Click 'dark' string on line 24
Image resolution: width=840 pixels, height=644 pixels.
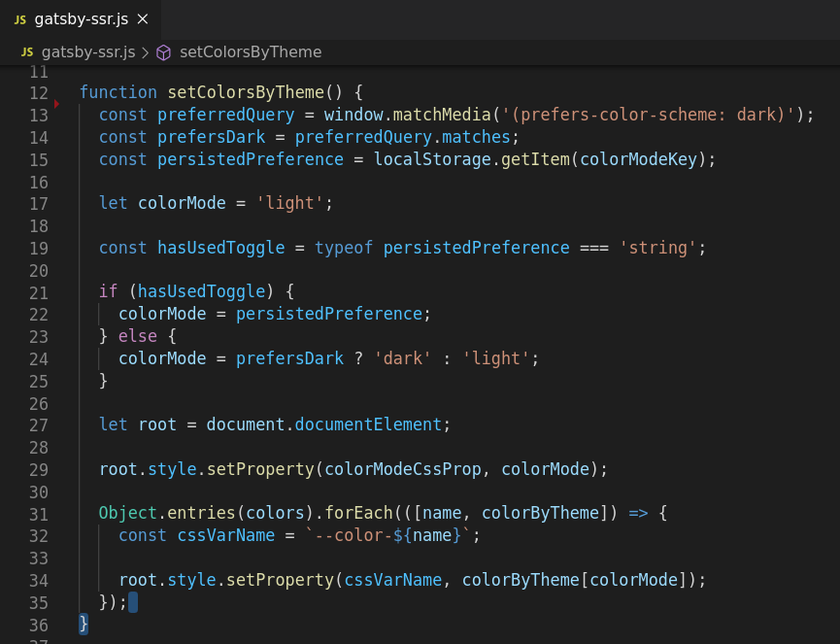[403, 358]
